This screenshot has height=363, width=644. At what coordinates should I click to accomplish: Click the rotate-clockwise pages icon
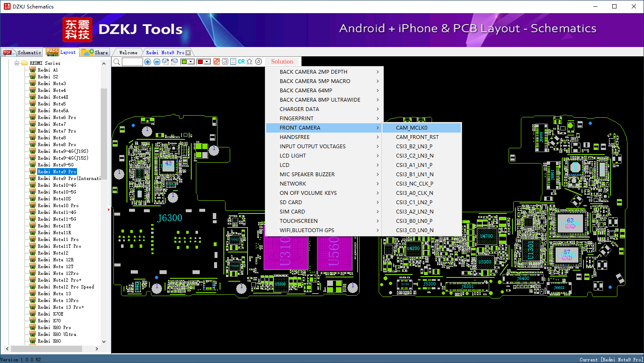[165, 62]
